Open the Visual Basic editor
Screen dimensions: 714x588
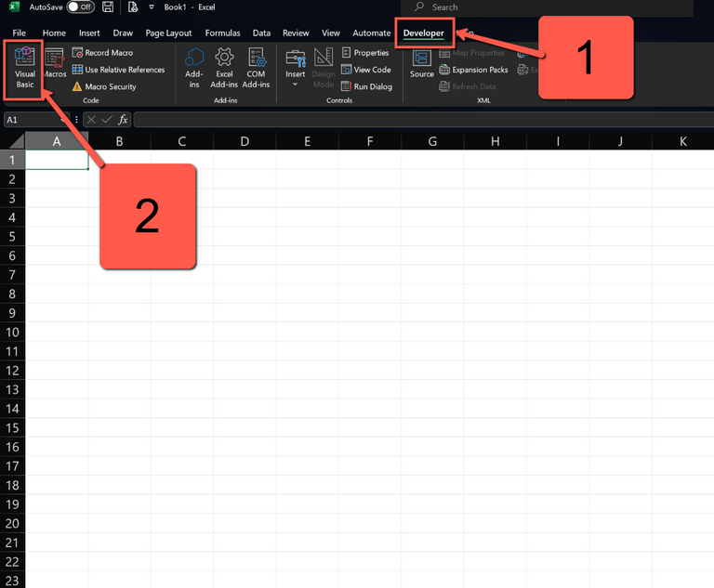(24, 68)
